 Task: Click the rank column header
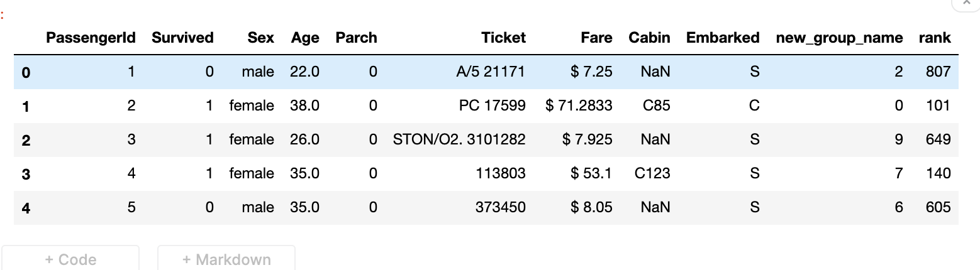point(935,38)
